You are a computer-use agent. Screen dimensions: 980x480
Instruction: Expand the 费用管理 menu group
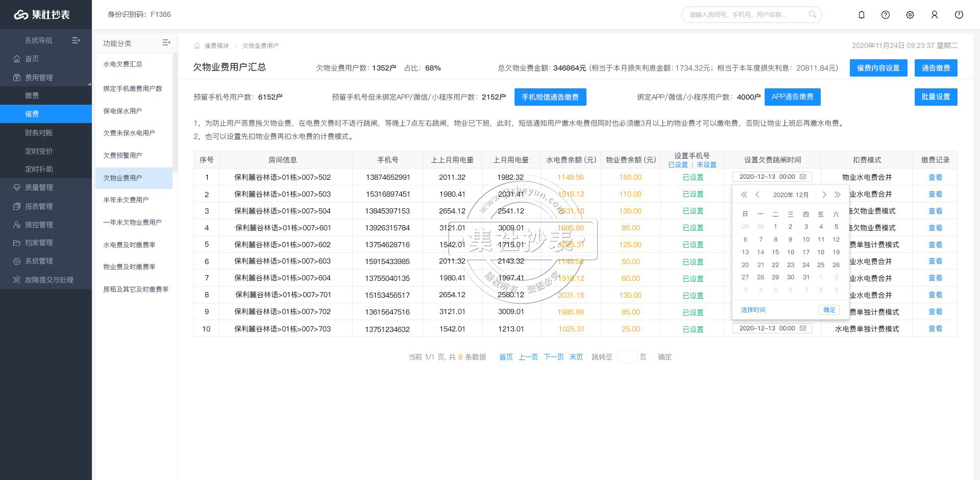click(39, 78)
